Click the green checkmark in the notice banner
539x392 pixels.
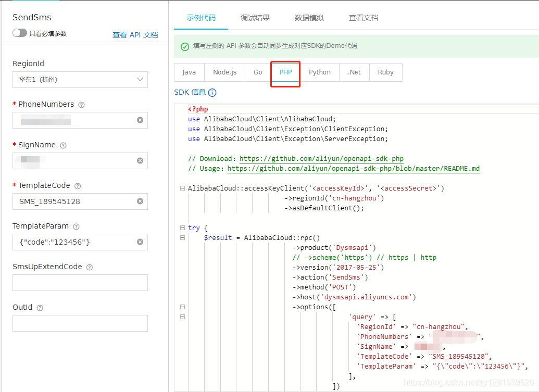click(x=185, y=46)
